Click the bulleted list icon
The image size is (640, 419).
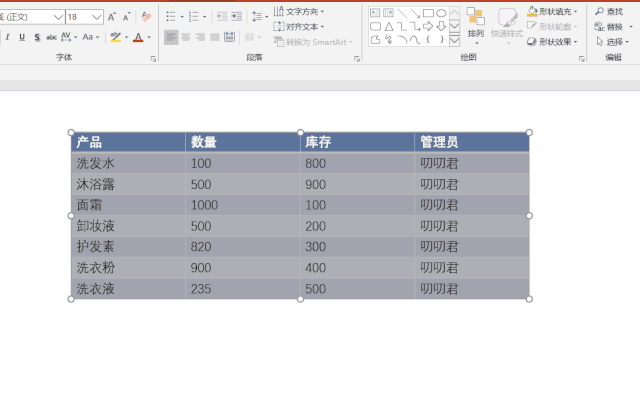[171, 17]
